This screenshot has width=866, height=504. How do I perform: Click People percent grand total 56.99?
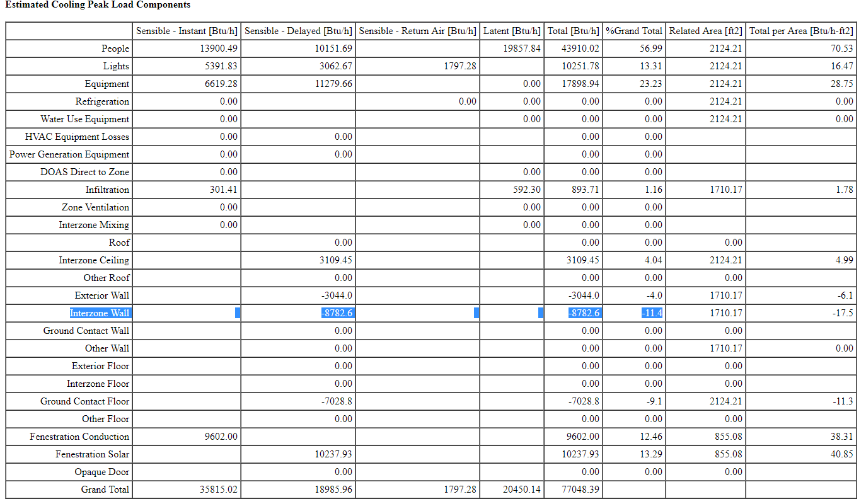pos(652,49)
